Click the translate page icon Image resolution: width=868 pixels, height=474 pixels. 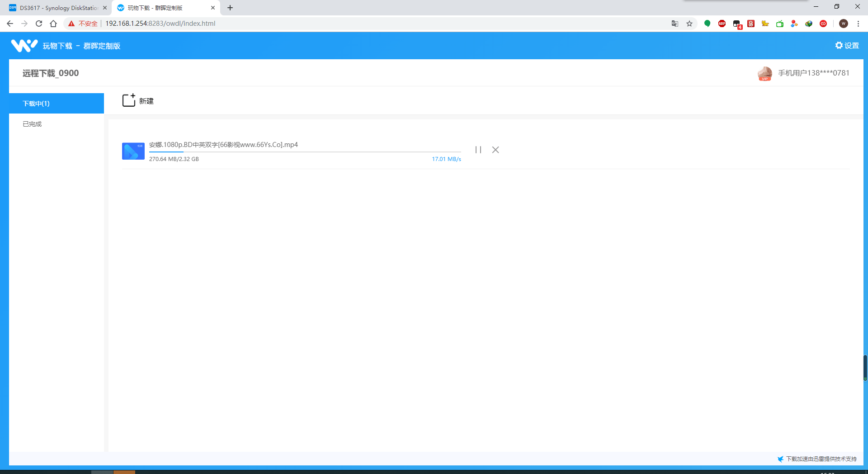click(x=675, y=24)
